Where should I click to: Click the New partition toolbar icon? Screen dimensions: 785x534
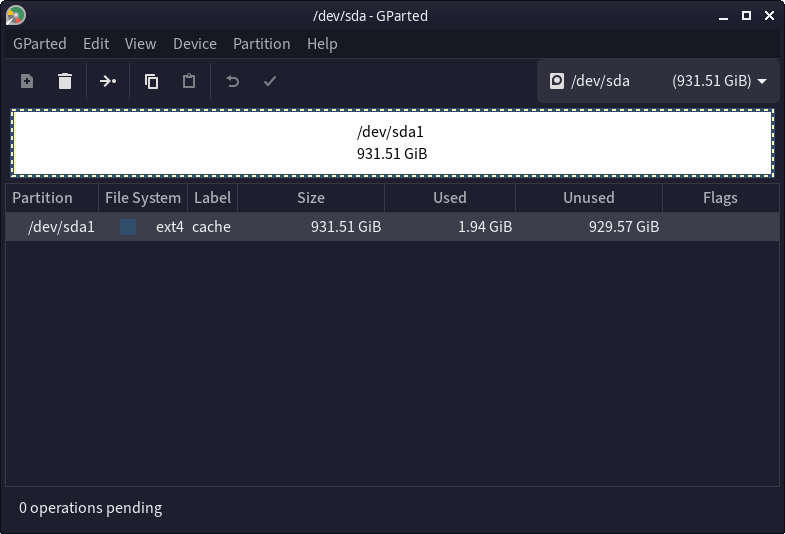pos(27,81)
